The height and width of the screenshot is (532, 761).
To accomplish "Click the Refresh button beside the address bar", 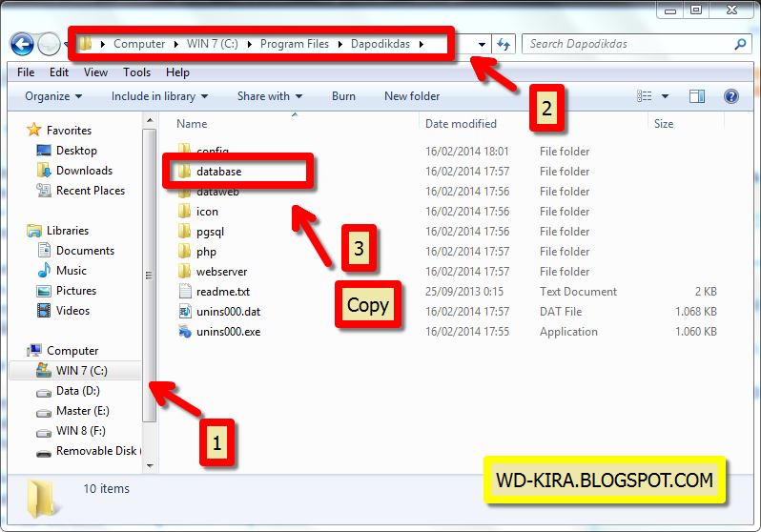I will pos(504,44).
